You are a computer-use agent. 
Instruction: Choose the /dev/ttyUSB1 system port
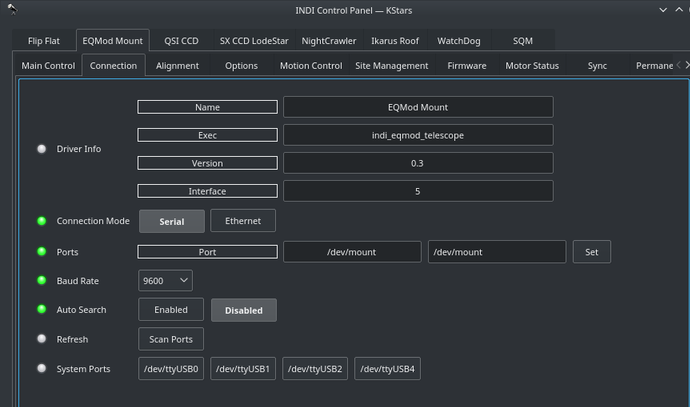tap(243, 369)
